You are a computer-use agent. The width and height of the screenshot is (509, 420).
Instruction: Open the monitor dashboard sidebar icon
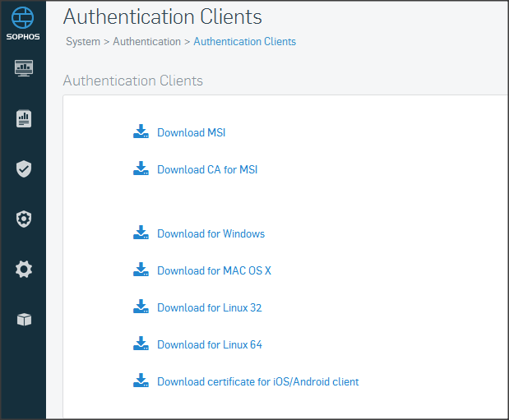tap(24, 67)
